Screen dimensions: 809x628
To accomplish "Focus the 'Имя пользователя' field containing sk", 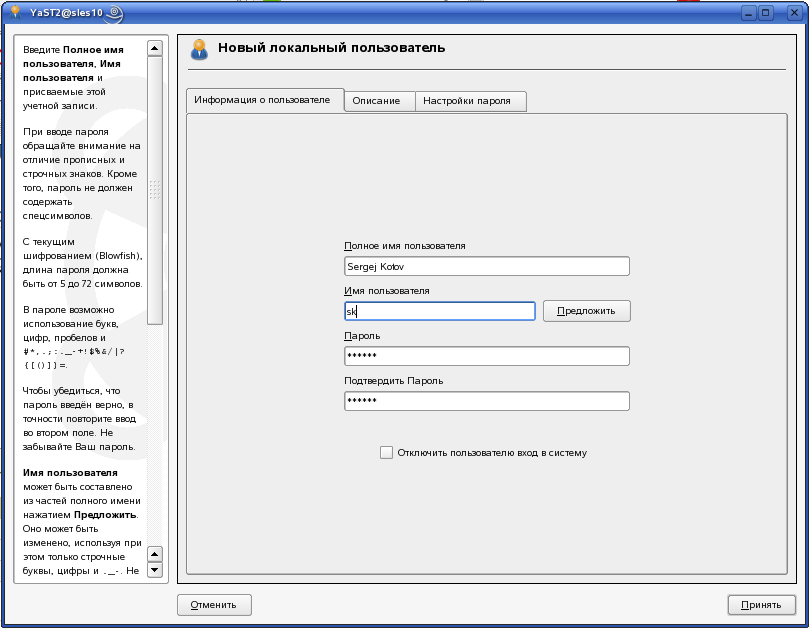I will 440,311.
